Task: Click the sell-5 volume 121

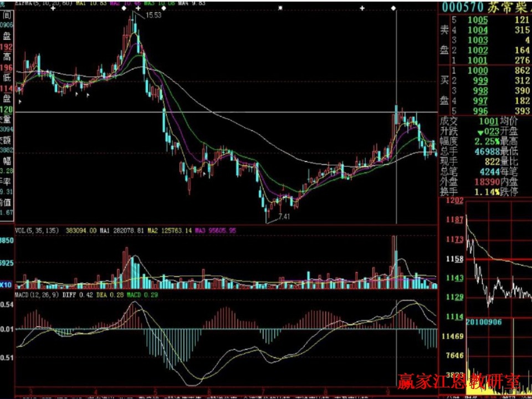Action: [x=522, y=20]
